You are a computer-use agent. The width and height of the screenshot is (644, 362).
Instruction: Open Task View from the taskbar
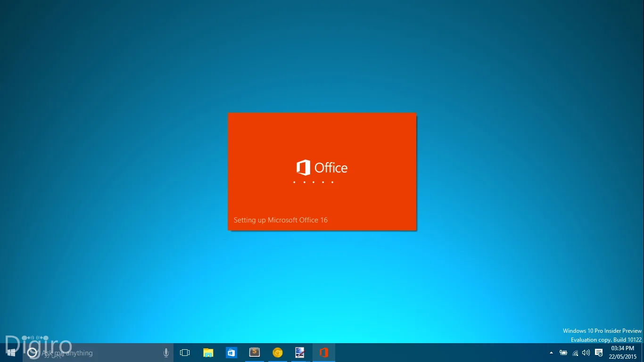tap(185, 353)
